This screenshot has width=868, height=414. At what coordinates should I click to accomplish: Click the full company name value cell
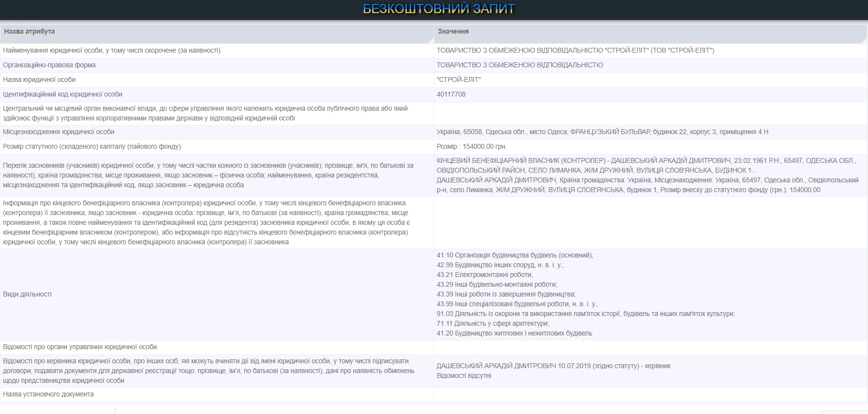pos(575,50)
